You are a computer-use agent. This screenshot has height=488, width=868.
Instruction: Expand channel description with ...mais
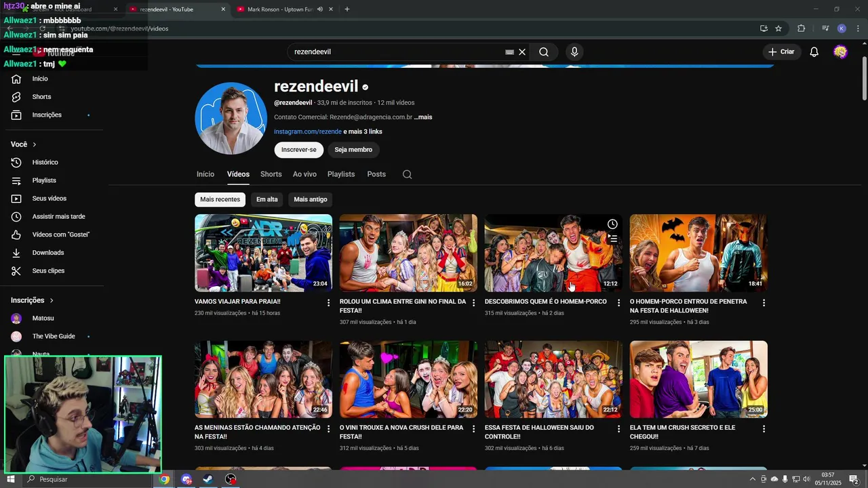coord(423,117)
